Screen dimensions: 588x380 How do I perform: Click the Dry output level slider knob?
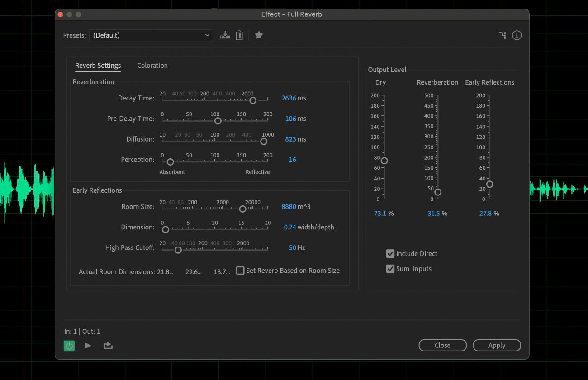pyautogui.click(x=384, y=160)
